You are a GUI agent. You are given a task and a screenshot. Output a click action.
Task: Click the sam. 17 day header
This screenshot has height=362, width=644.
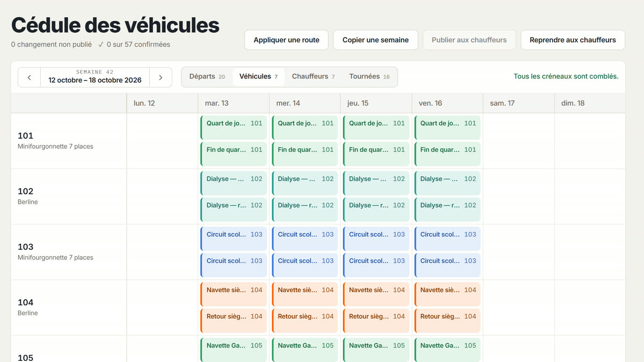pyautogui.click(x=519, y=103)
